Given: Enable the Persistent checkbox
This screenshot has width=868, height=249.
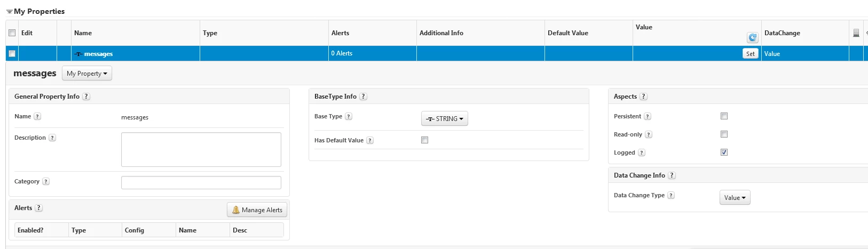Looking at the screenshot, I should pos(724,116).
